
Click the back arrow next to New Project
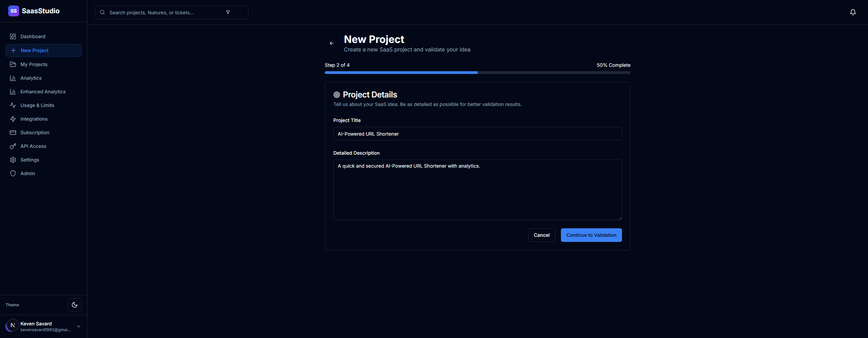331,43
